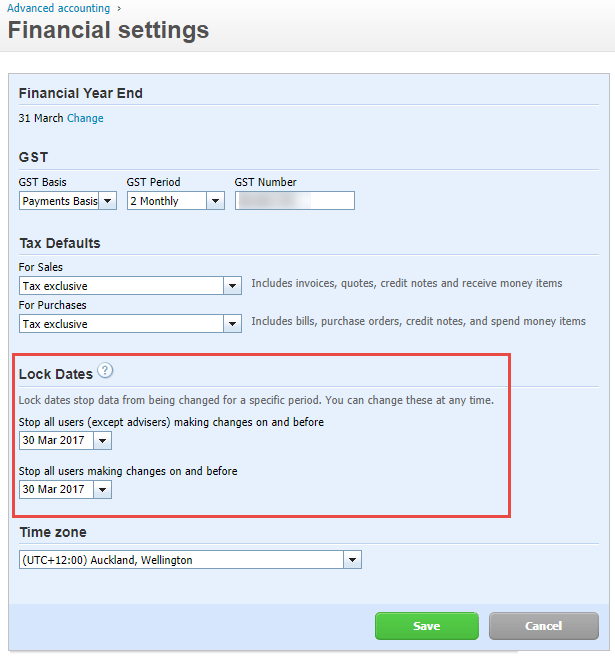615x659 pixels.
Task: Edit the all-users lock date text field
Action: click(x=56, y=490)
